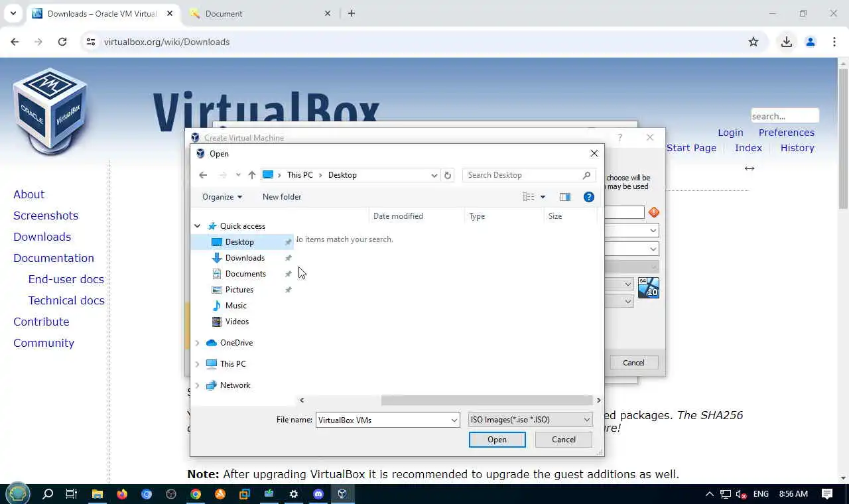Image resolution: width=849 pixels, height=504 pixels.
Task: Open the Screenshots link in sidebar
Action: pos(46,216)
